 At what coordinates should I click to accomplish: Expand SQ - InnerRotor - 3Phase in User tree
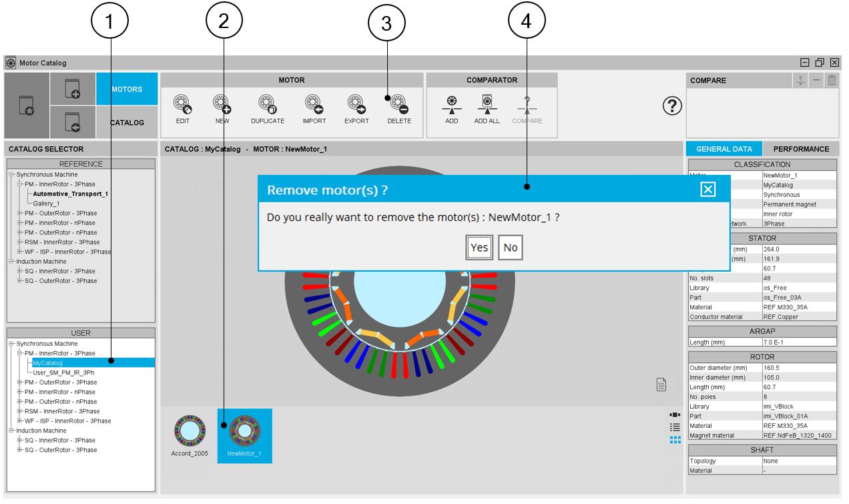(20, 441)
